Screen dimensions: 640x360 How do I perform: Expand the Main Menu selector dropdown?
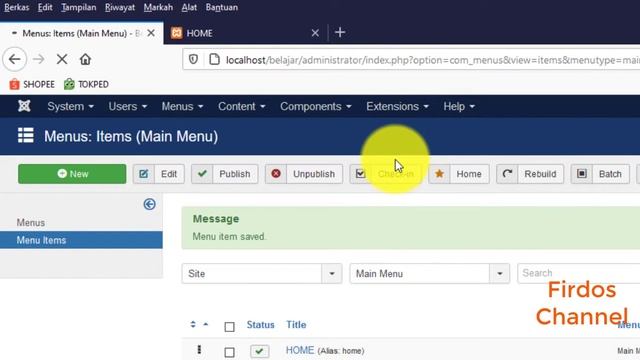point(500,273)
